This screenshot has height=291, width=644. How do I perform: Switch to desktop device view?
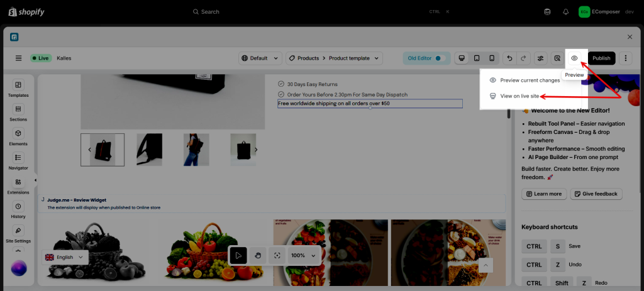coord(462,58)
